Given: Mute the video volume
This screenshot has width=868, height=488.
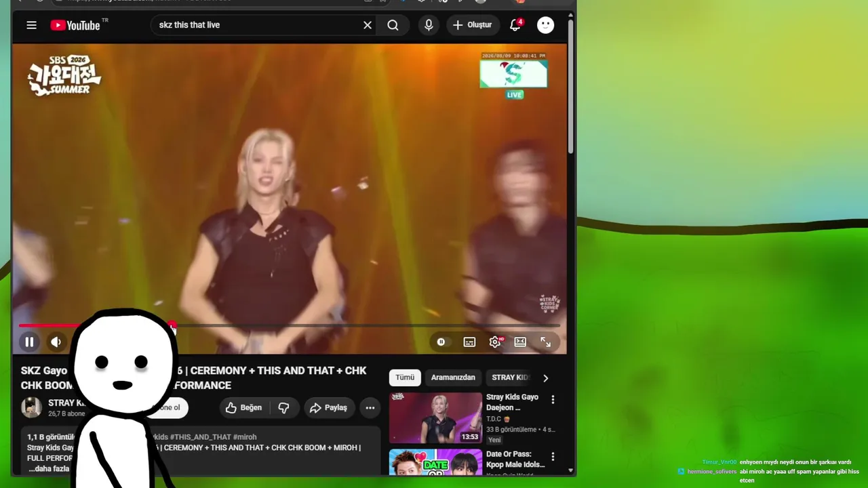Looking at the screenshot, I should 56,342.
